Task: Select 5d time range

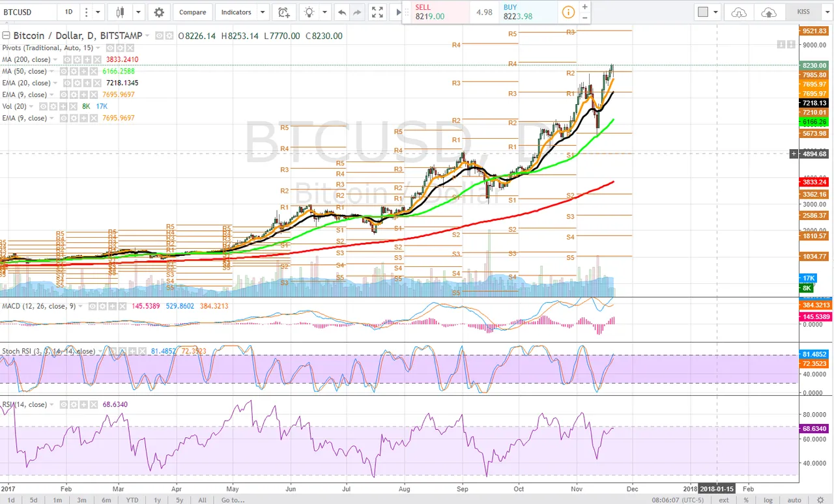Action: point(35,500)
